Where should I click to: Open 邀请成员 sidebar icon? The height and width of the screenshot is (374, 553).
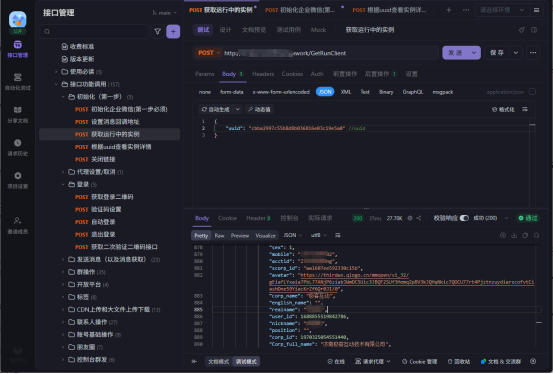click(18, 225)
